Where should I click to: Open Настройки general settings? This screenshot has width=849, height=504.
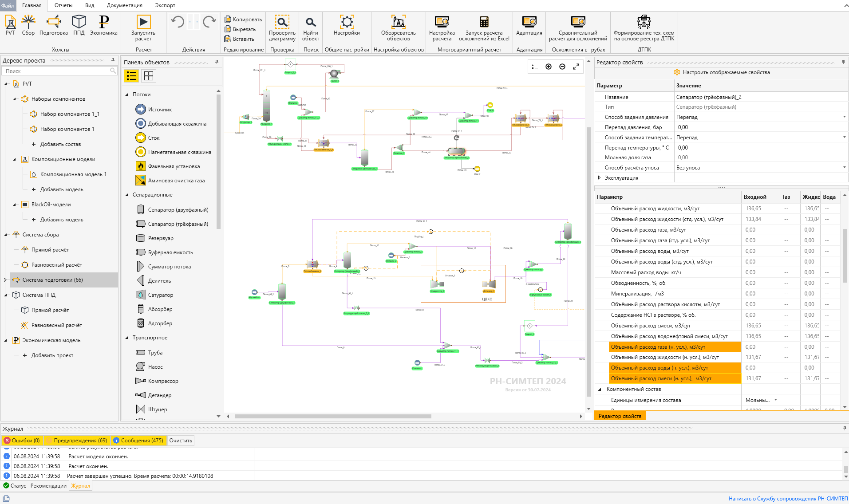coord(347,25)
